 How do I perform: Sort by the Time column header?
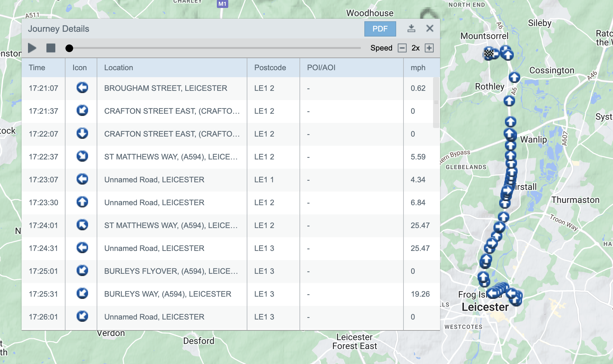point(37,68)
